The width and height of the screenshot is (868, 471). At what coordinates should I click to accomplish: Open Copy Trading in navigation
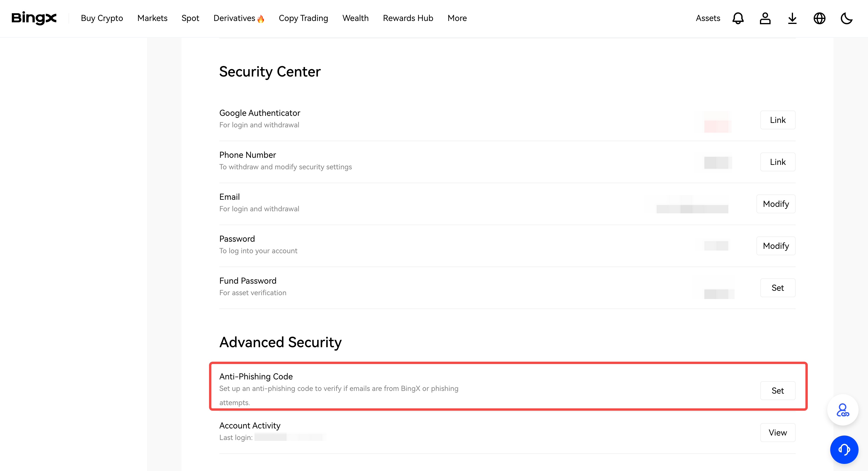tap(303, 18)
